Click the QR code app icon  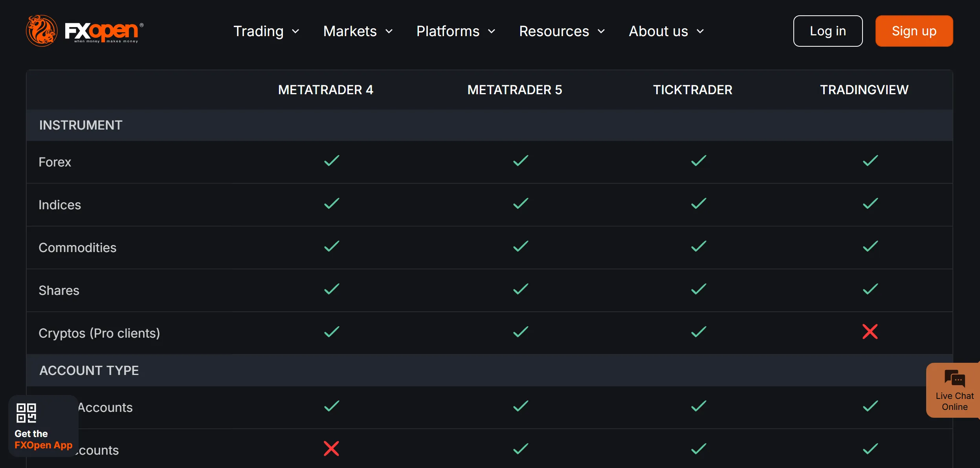[x=26, y=413]
